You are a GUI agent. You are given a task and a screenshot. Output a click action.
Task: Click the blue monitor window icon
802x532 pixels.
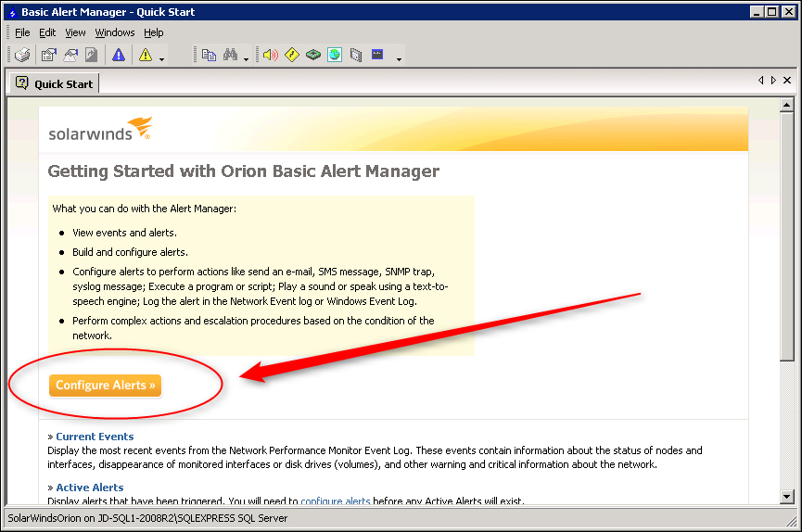point(377,55)
